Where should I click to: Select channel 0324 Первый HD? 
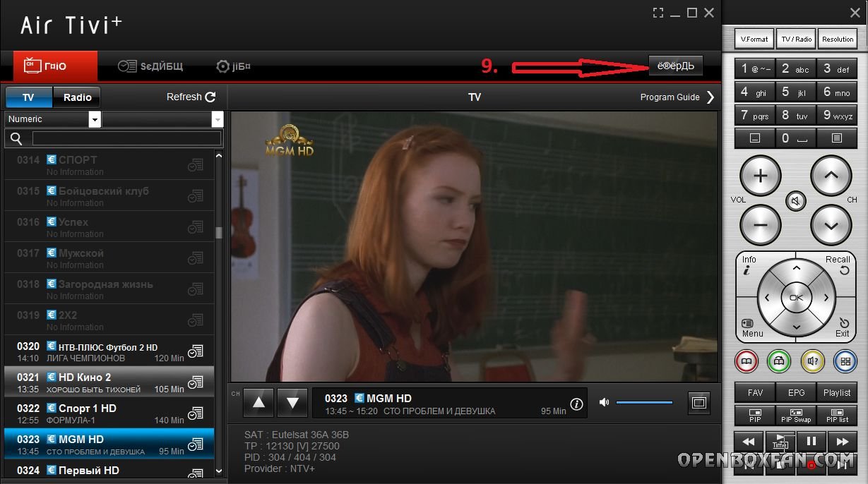[109, 470]
